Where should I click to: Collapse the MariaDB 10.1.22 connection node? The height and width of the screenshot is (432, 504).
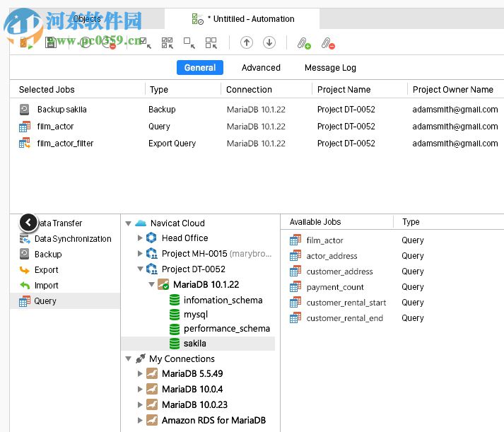pos(152,284)
